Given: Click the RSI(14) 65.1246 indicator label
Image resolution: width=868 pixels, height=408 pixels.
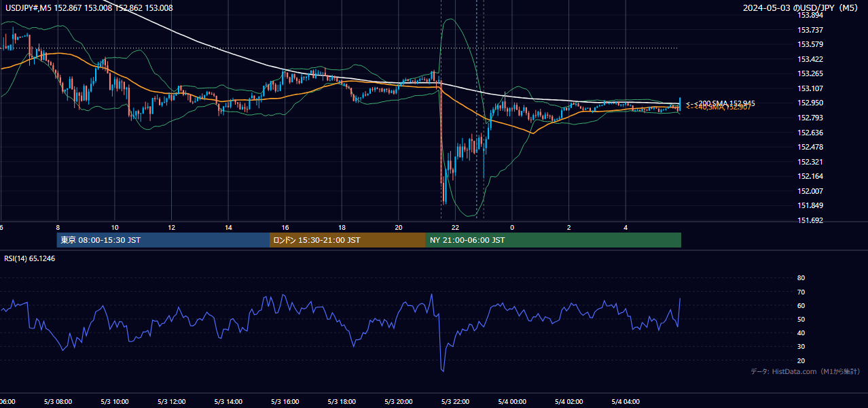Looking at the screenshot, I should 30,258.
